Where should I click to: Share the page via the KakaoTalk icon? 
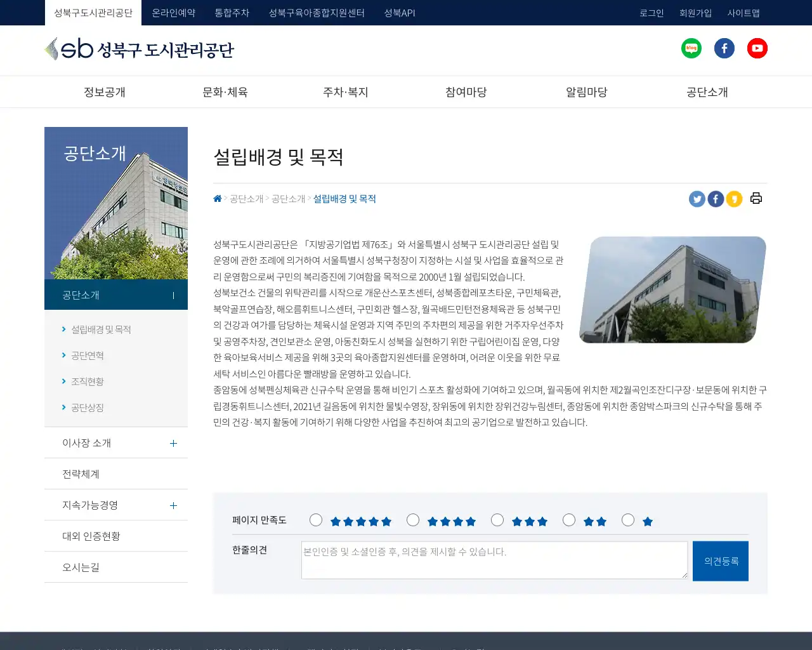735,198
